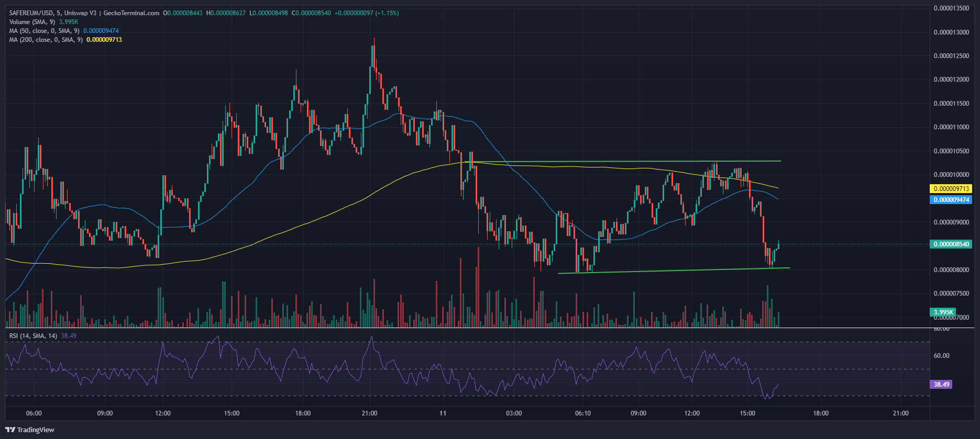980x439 pixels.
Task: Click the 0.000013000 price axis label
Action: 951,32
